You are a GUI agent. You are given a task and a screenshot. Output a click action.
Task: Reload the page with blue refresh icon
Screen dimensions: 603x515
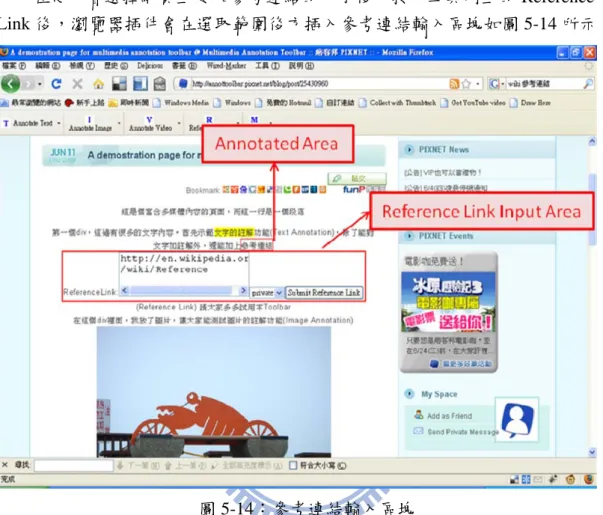pyautogui.click(x=57, y=83)
